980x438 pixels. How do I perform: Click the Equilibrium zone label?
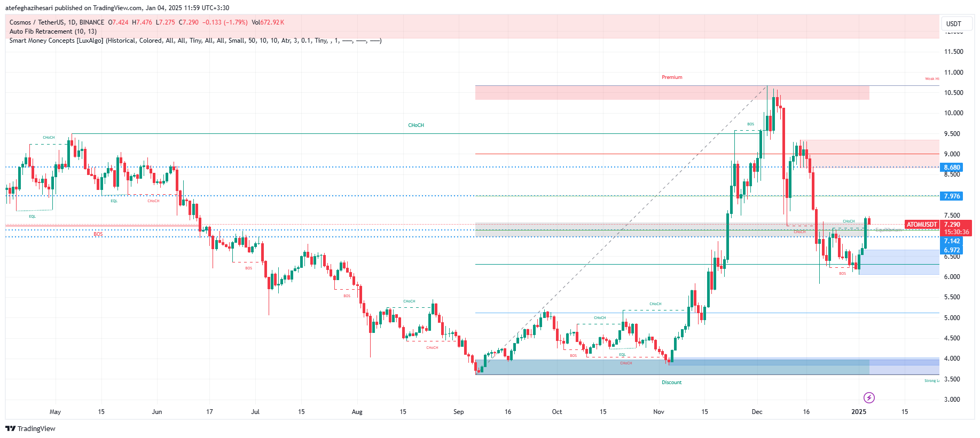[x=888, y=230]
